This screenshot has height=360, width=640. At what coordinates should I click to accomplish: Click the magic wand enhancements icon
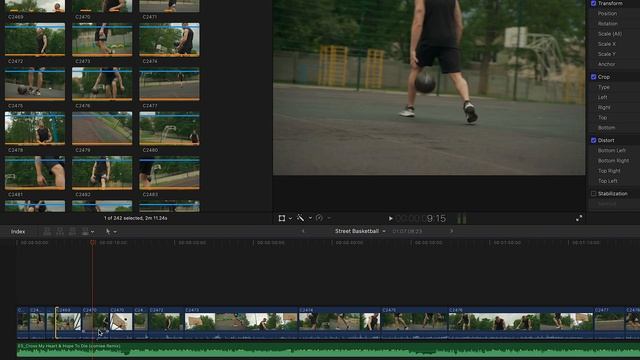(x=300, y=218)
